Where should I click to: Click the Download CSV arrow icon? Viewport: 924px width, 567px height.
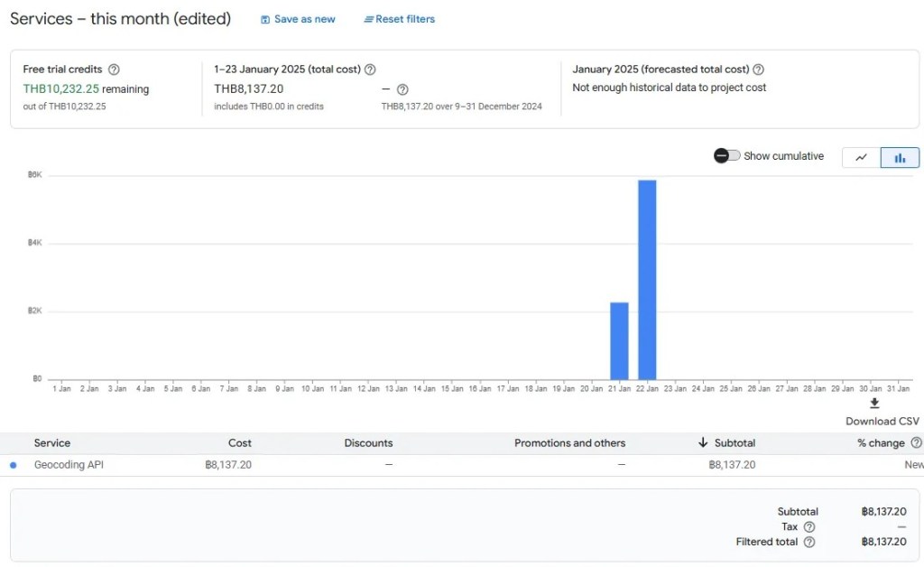[874, 404]
